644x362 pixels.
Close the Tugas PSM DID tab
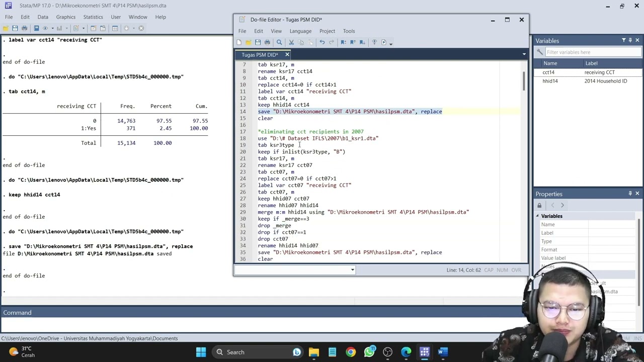[x=287, y=54]
